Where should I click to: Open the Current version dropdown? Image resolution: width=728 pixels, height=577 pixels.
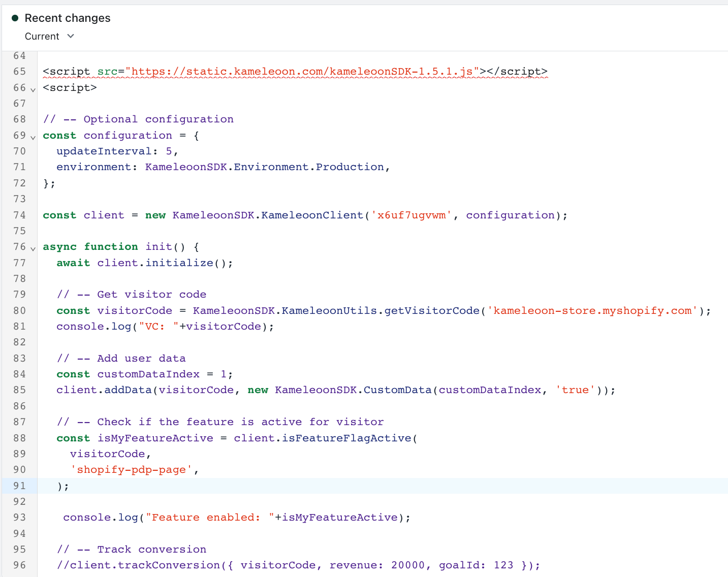[49, 37]
